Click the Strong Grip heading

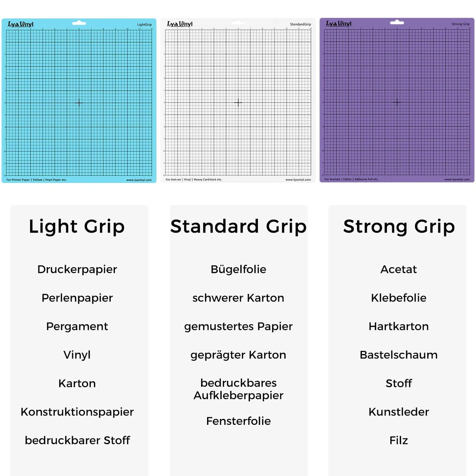[399, 227]
